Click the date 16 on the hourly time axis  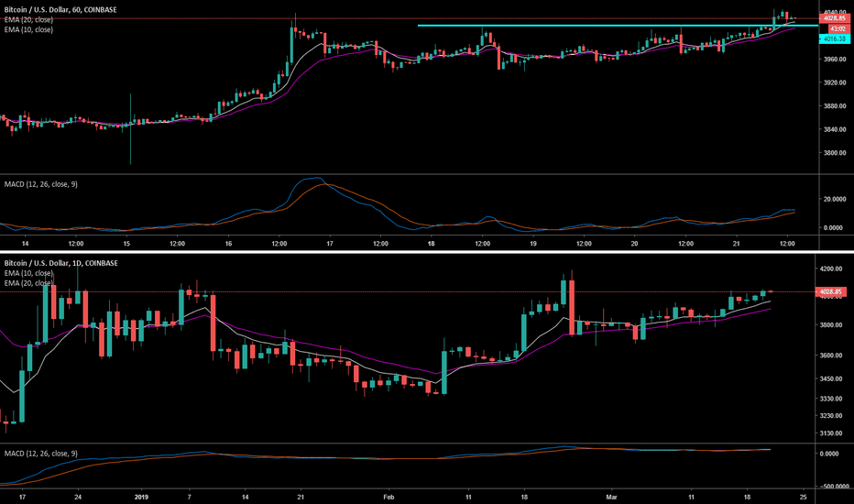click(x=228, y=244)
